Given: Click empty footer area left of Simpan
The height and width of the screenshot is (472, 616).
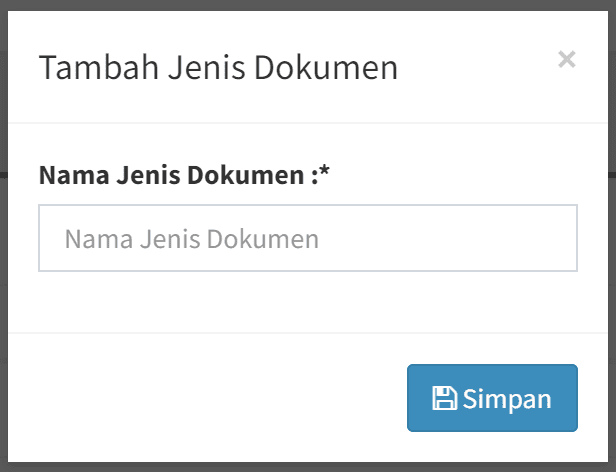Looking at the screenshot, I should click(x=200, y=398).
